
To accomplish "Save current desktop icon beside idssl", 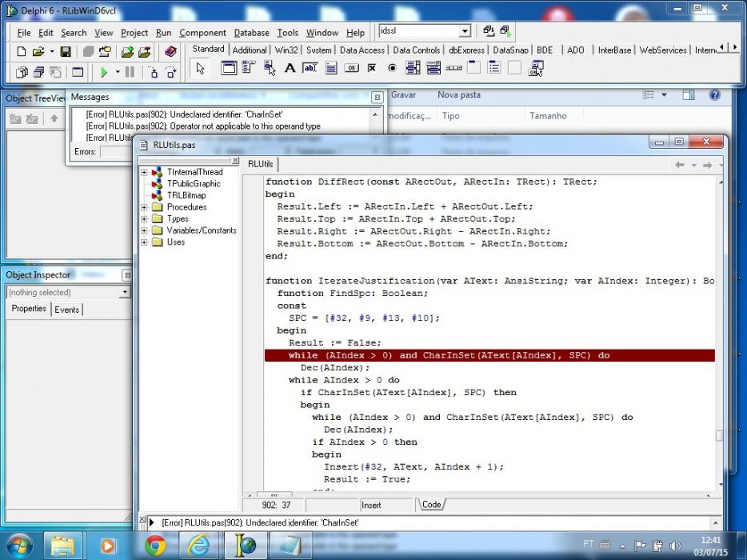I will coord(489,31).
